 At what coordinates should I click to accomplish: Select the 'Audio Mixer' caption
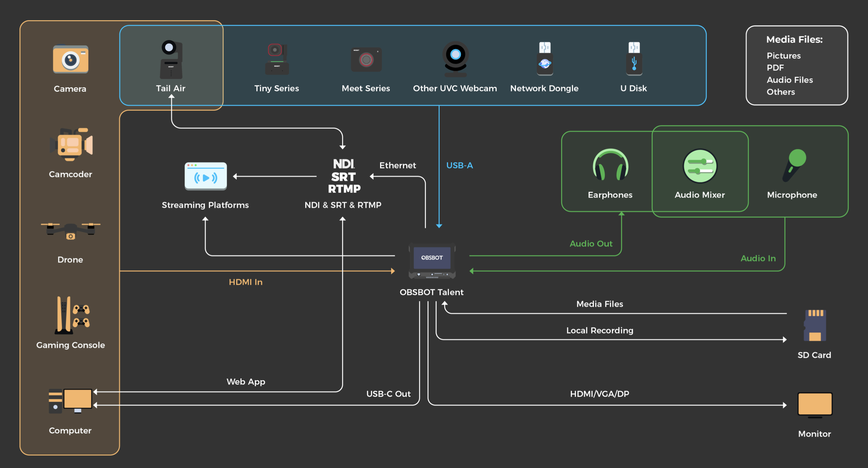[x=700, y=195]
